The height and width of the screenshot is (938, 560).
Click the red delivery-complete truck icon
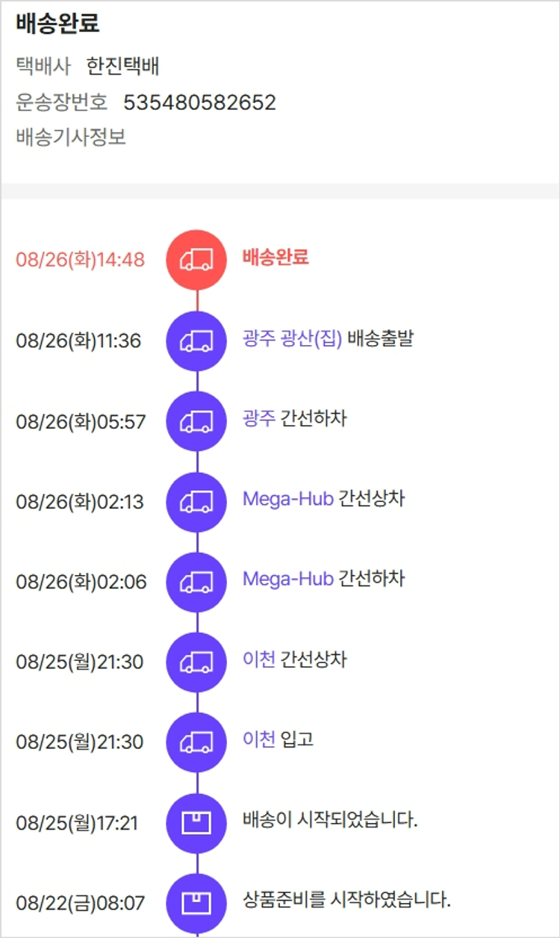pyautogui.click(x=196, y=260)
